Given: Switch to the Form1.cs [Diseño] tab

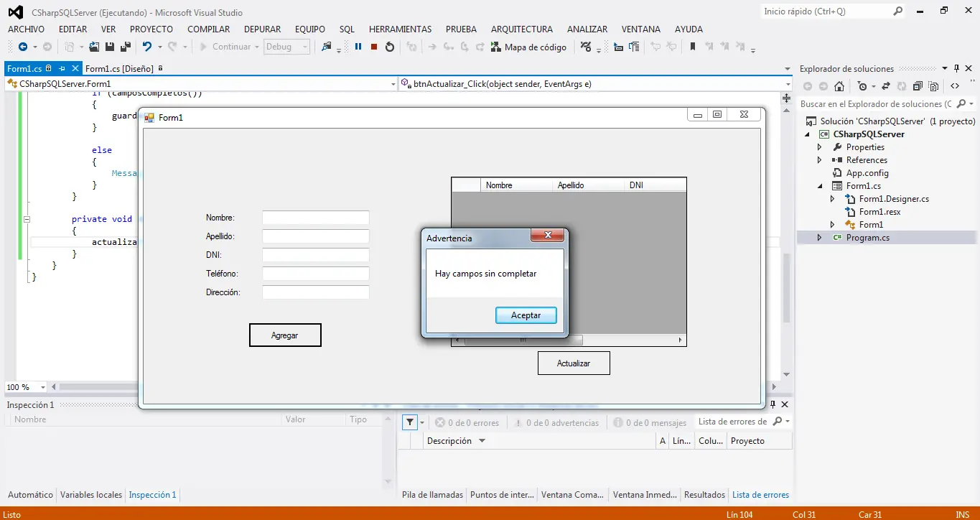Looking at the screenshot, I should coord(119,68).
